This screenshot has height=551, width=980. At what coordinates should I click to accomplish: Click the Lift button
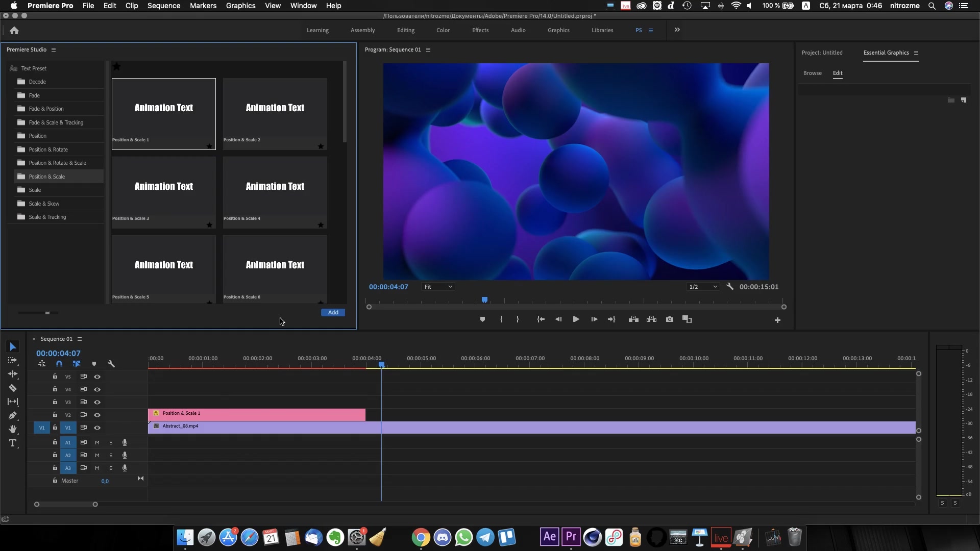click(633, 319)
